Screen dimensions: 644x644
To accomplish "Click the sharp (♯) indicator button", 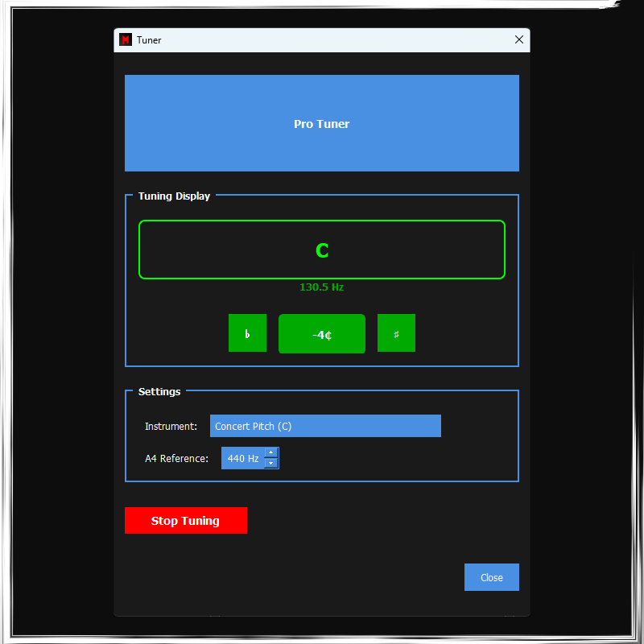I will pyautogui.click(x=396, y=333).
